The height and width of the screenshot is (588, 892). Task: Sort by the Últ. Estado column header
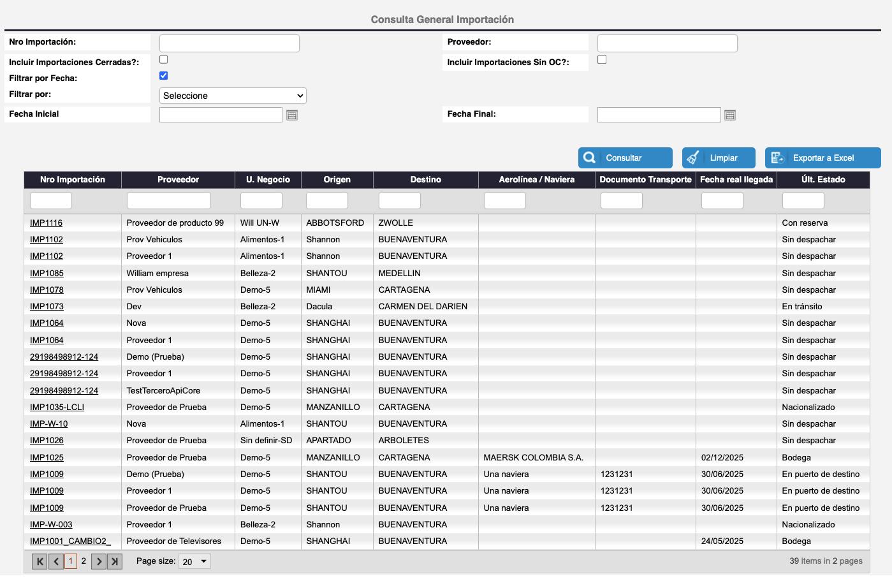coord(823,180)
